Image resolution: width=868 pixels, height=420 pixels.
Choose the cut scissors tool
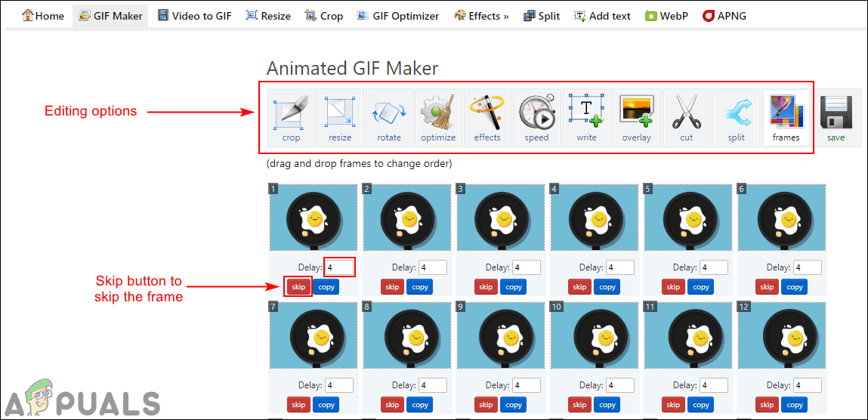[x=687, y=118]
